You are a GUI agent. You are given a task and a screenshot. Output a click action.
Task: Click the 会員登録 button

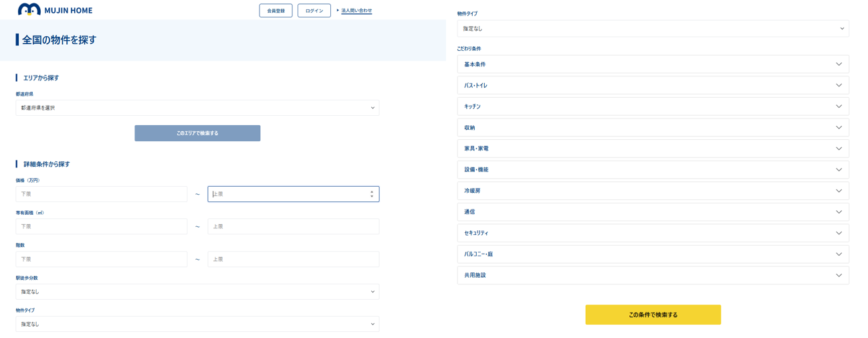tap(276, 11)
